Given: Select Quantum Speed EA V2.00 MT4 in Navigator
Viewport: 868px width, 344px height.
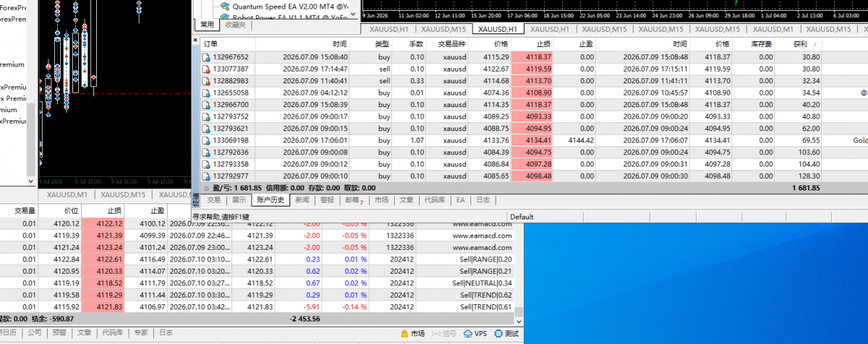Looking at the screenshot, I should click(289, 6).
